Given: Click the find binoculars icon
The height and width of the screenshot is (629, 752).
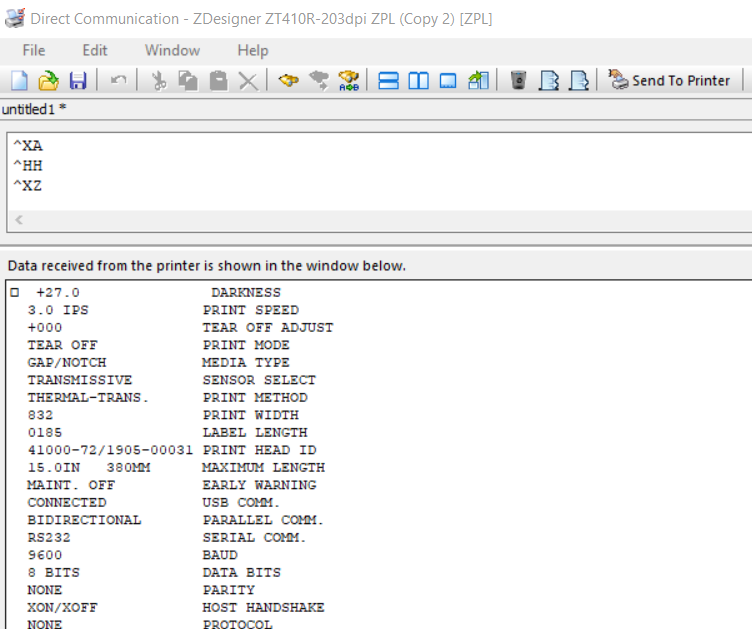Looking at the screenshot, I should pos(289,81).
